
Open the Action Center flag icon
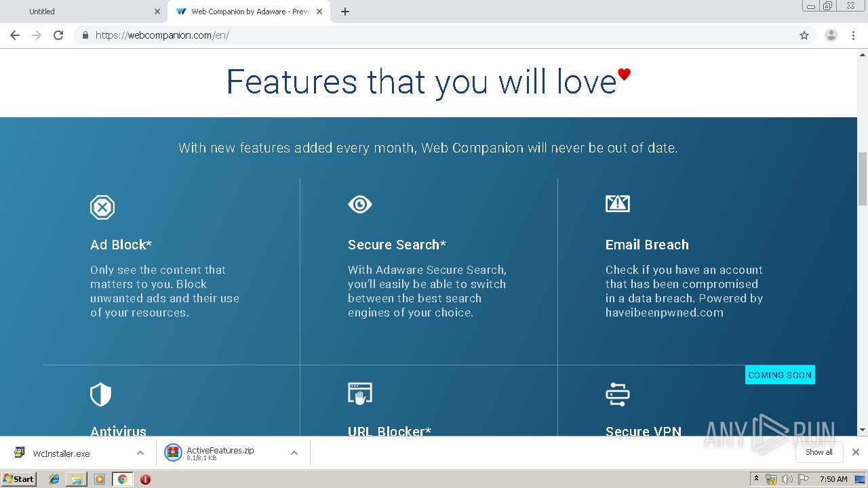click(804, 479)
